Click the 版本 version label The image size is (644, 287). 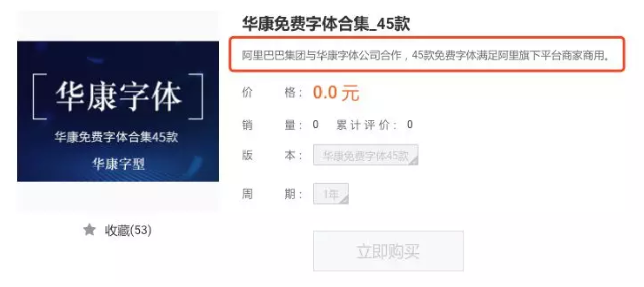pyautogui.click(x=272, y=155)
